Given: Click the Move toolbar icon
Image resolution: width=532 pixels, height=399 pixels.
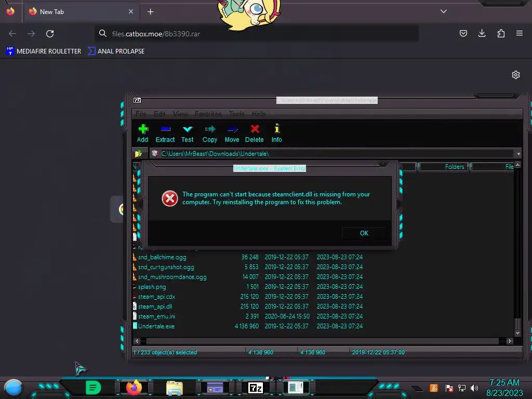Looking at the screenshot, I should 232,133.
